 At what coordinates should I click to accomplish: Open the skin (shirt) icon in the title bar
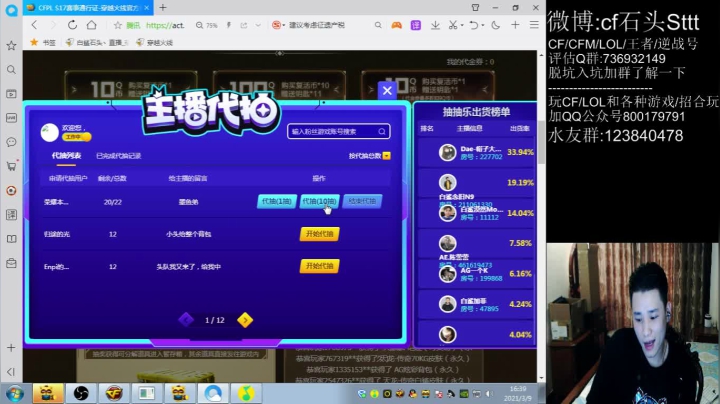point(475,7)
